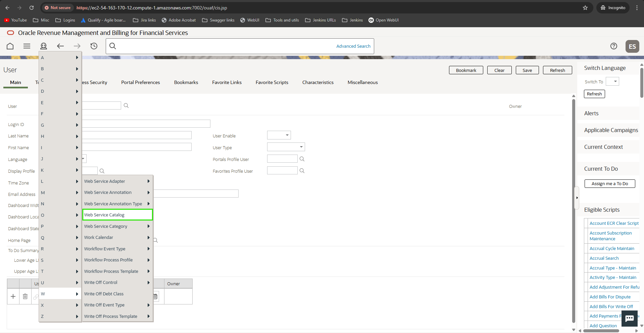Click the Admin menu icon
The image size is (644, 333).
[x=44, y=46]
